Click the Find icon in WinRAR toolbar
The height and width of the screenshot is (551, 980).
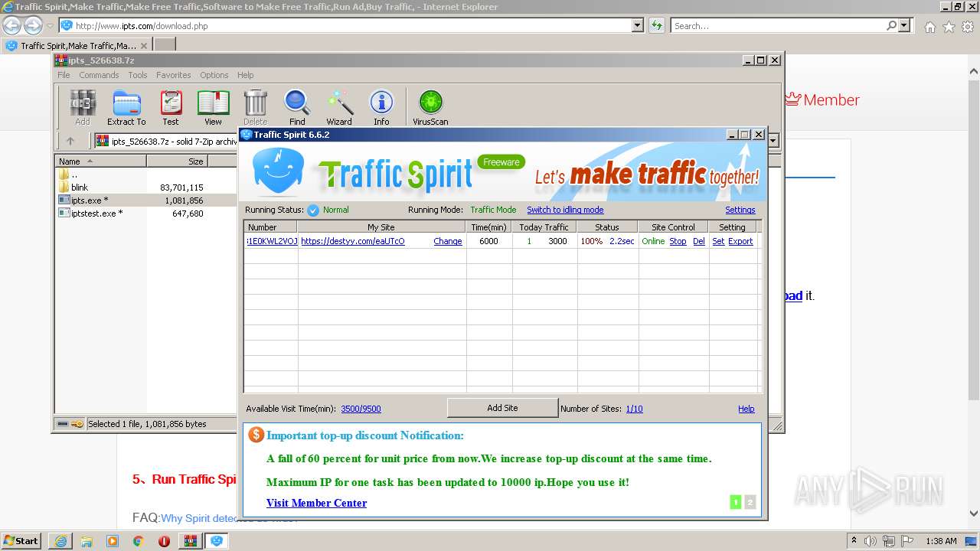point(297,107)
